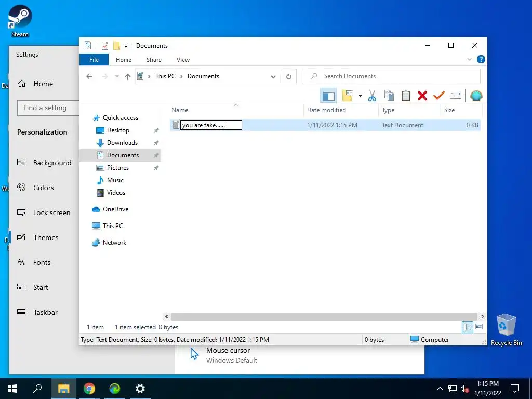
Task: Open Folder Options from the toolbar
Action: click(348, 96)
